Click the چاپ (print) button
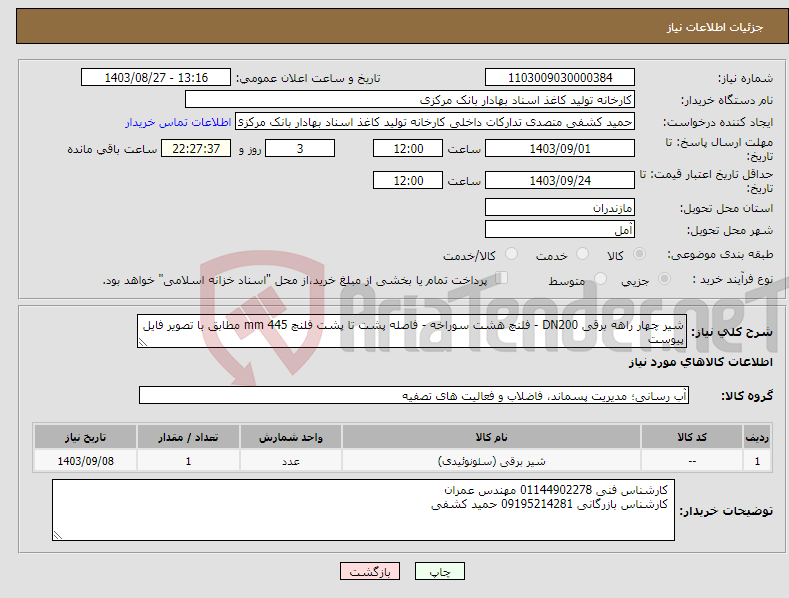This screenshot has width=789, height=598. (x=439, y=571)
